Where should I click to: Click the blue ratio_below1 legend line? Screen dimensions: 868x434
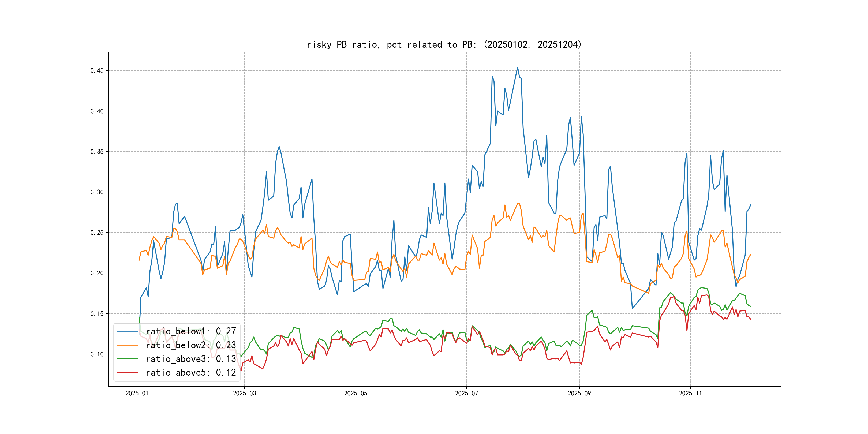click(x=127, y=331)
